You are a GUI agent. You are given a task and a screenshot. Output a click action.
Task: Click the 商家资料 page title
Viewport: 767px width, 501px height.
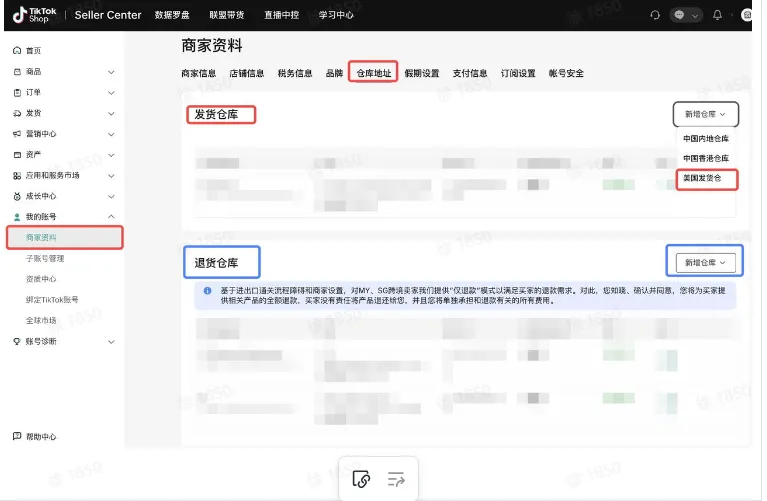[x=212, y=46]
